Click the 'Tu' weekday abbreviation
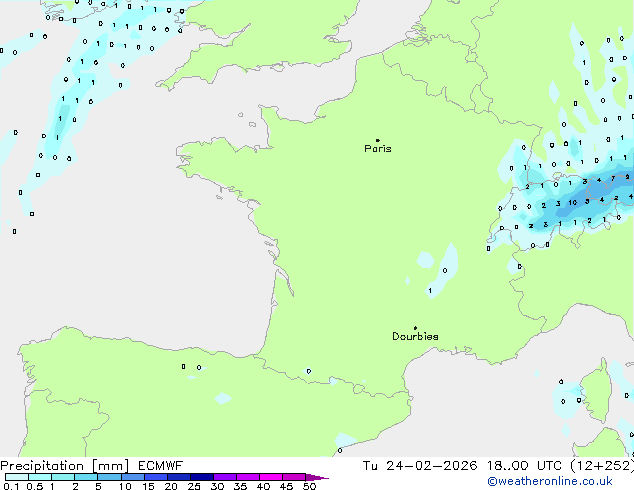Screen dimensions: 634x490 tap(370, 466)
